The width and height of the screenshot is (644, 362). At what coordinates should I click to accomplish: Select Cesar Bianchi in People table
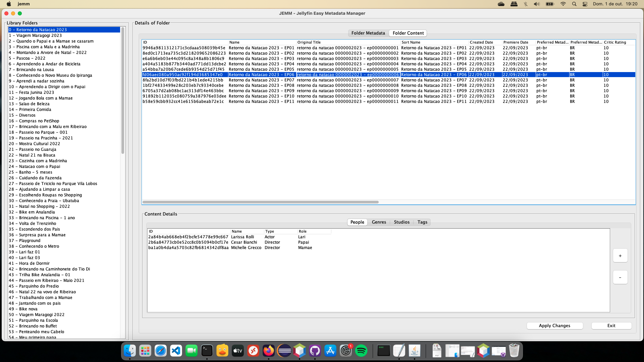click(x=244, y=242)
